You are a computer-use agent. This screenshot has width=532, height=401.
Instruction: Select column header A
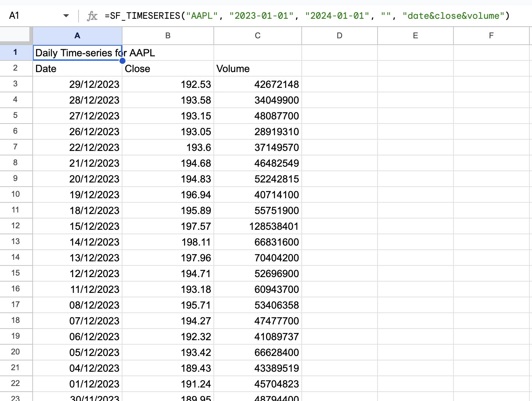(x=77, y=35)
